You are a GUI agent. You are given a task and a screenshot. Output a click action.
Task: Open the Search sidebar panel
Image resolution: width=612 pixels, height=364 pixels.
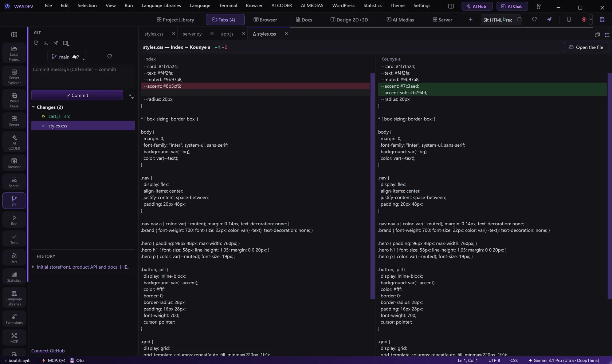click(x=14, y=182)
